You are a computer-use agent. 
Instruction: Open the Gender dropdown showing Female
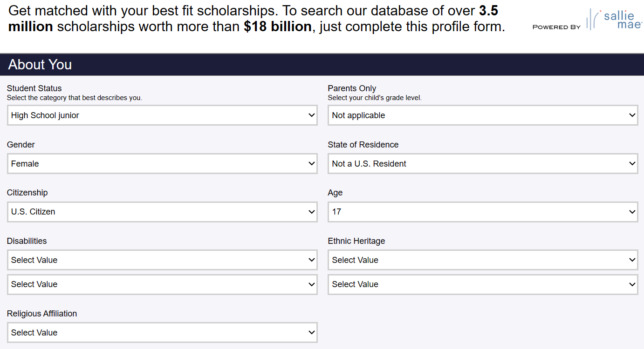point(162,163)
